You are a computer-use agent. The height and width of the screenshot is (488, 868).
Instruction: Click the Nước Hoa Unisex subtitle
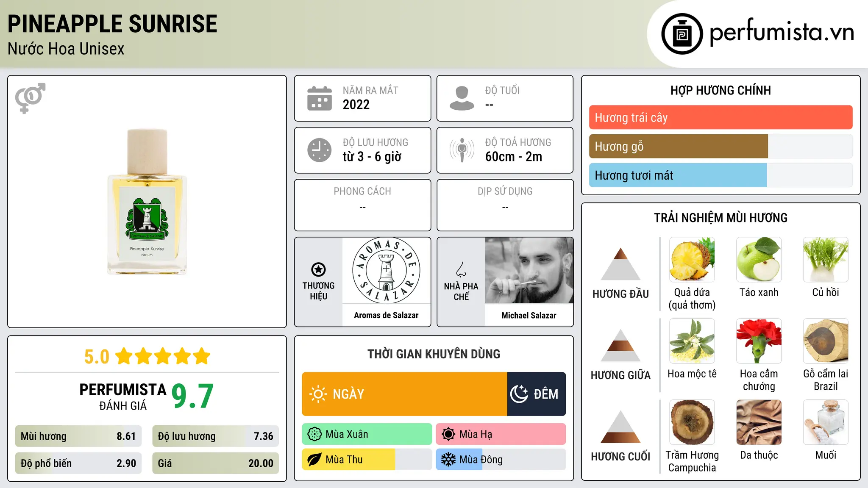tap(66, 49)
